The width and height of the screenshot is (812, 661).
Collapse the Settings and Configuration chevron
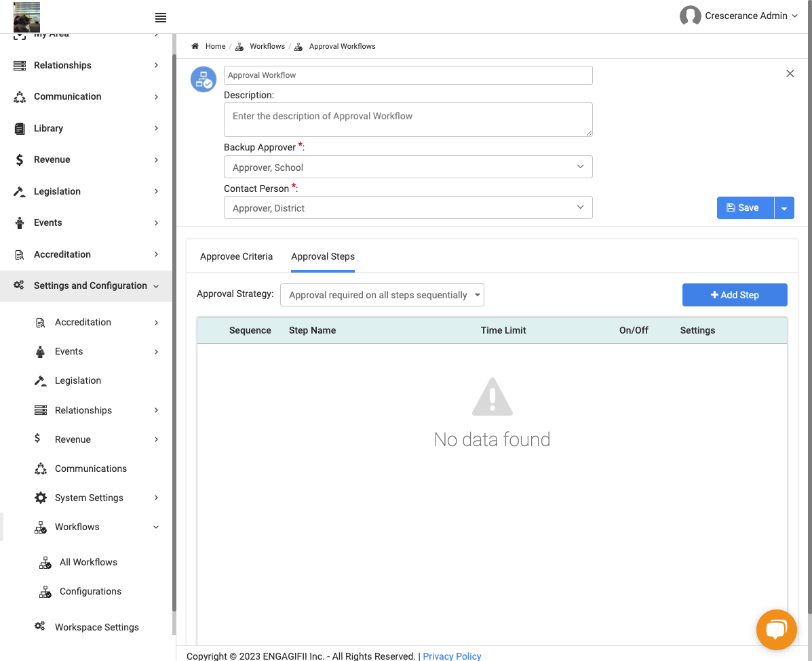click(156, 286)
